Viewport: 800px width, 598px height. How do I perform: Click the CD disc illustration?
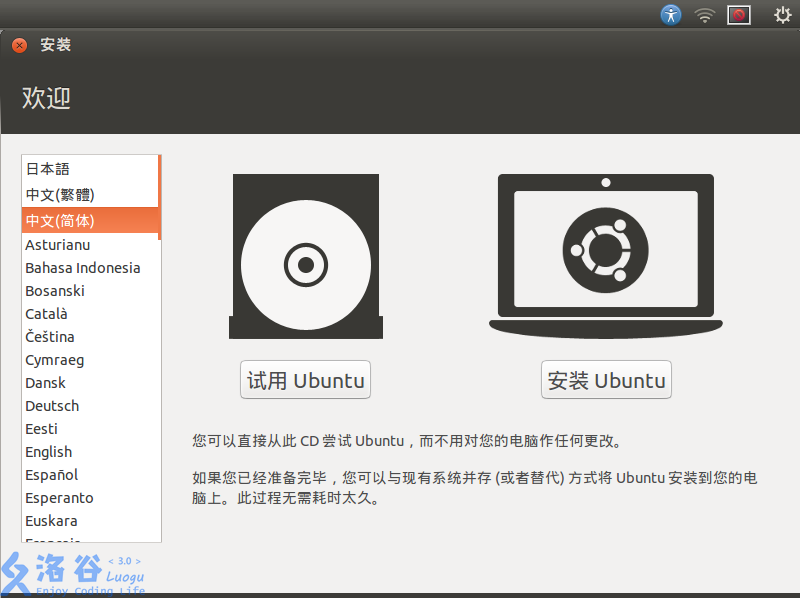click(306, 256)
